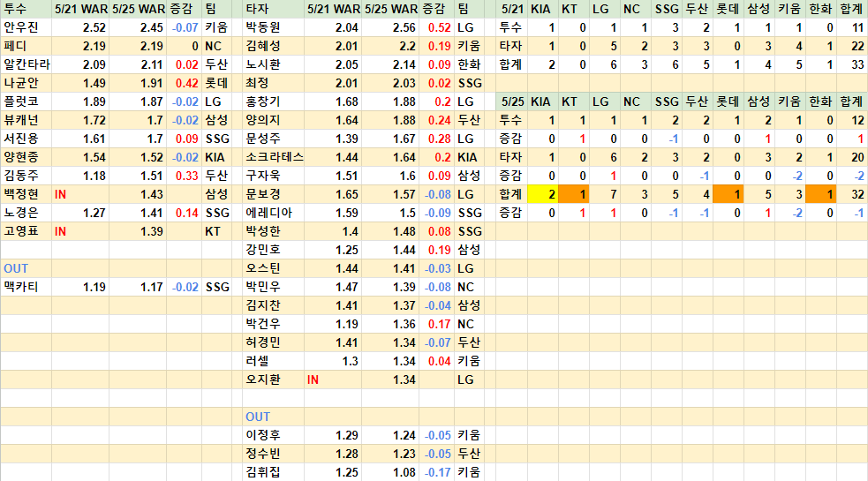Image resolution: width=868 pixels, height=481 pixels.
Task: Click the batter name 최정
Action: pyautogui.click(x=257, y=83)
